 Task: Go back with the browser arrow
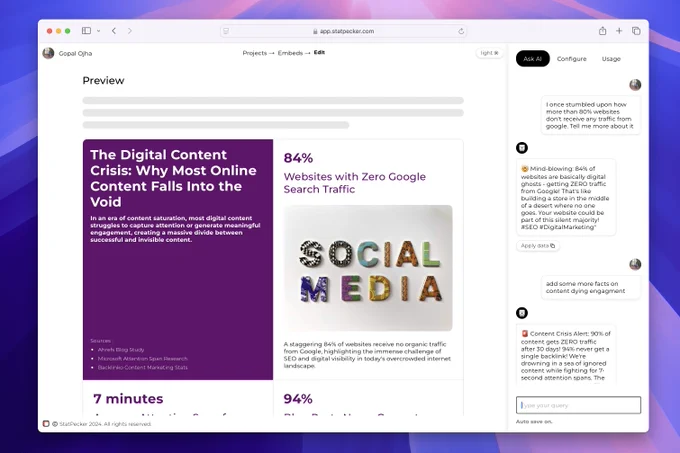(x=114, y=31)
